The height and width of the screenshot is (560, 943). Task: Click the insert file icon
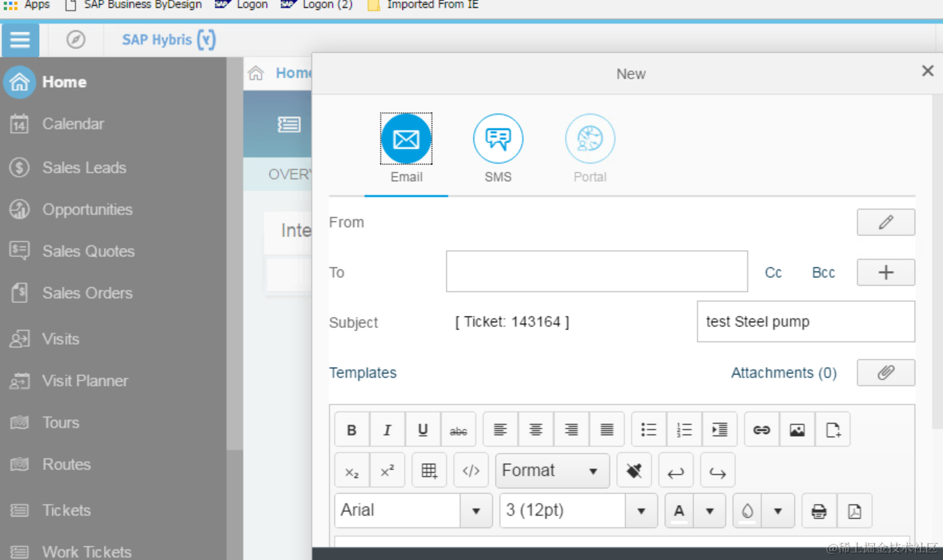click(x=833, y=430)
